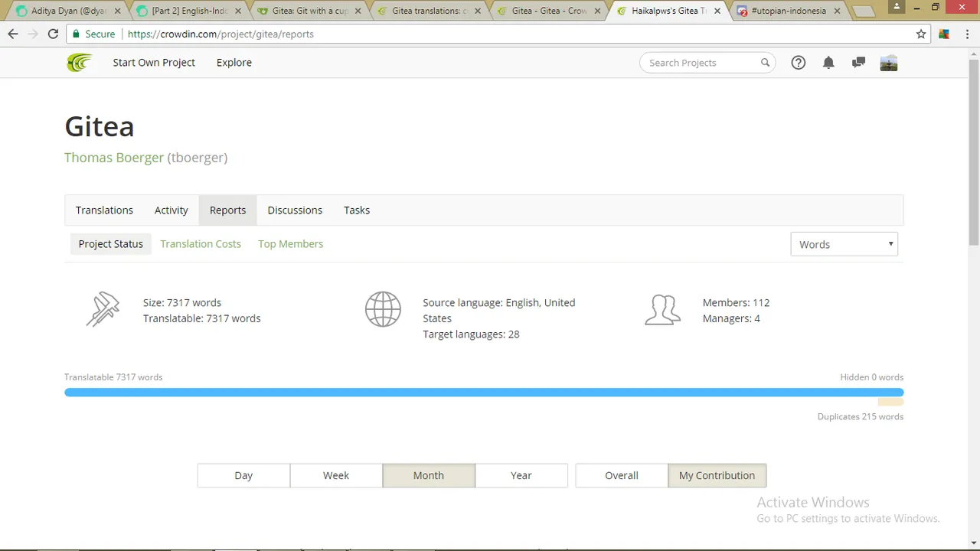
Task: Select the Year period toggle
Action: click(x=521, y=475)
